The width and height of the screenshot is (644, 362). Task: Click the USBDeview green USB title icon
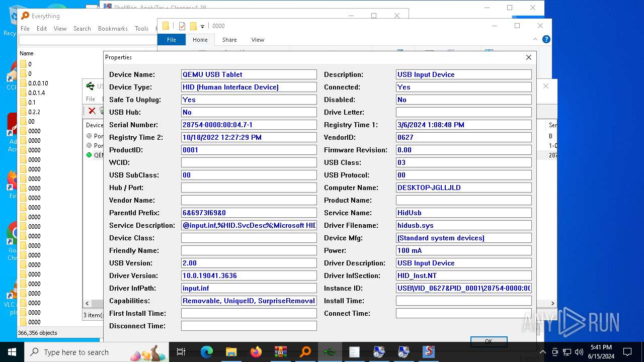(91, 86)
